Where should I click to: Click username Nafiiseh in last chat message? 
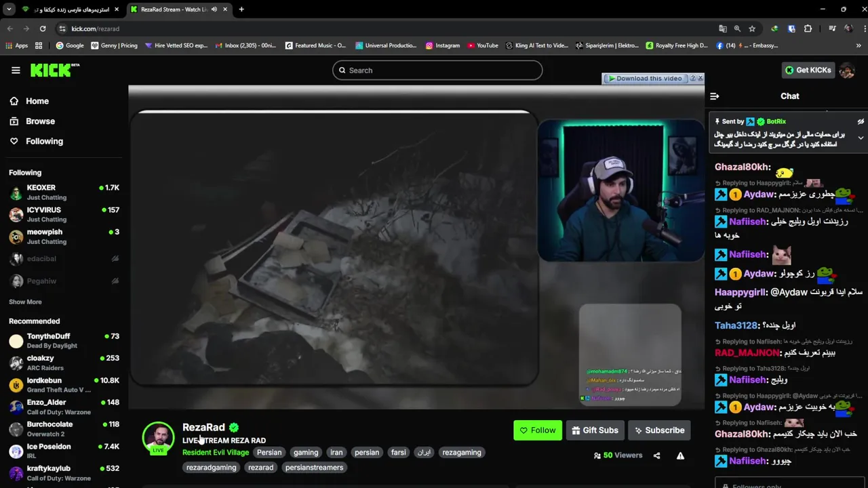click(x=747, y=461)
